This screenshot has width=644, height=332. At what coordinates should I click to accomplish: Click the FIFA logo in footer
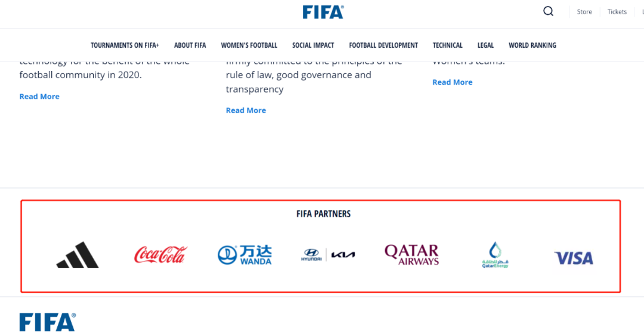[48, 322]
